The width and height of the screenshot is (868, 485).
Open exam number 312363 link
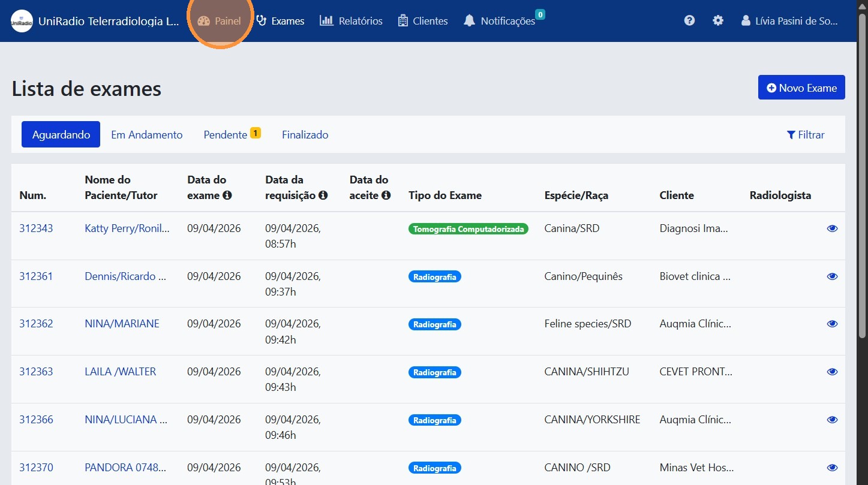coord(36,372)
